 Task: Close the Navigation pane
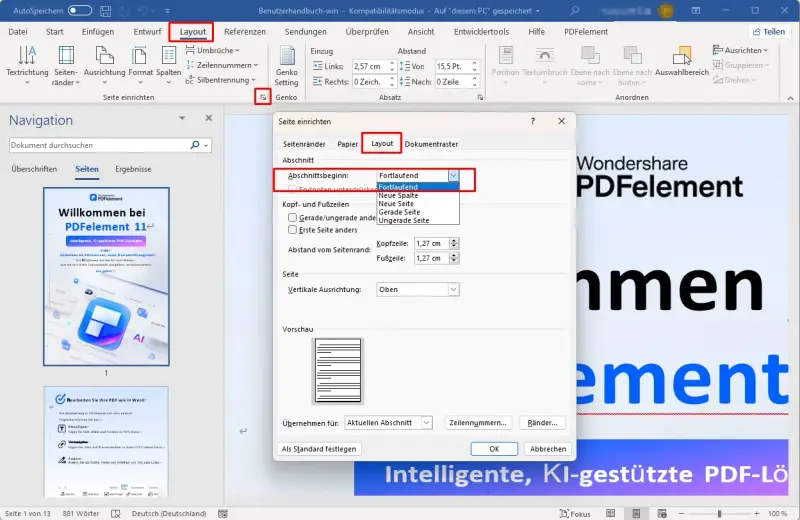click(209, 118)
